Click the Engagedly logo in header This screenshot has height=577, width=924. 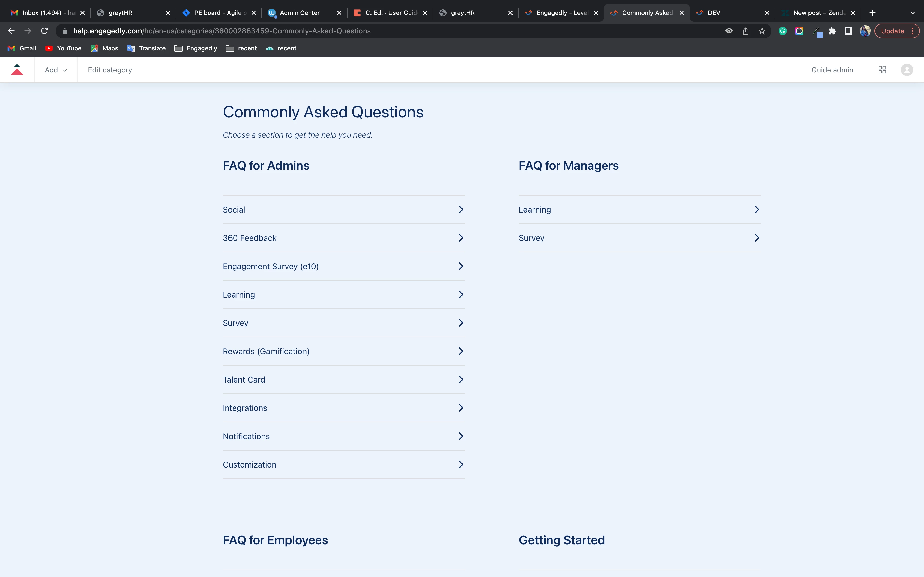pyautogui.click(x=17, y=70)
